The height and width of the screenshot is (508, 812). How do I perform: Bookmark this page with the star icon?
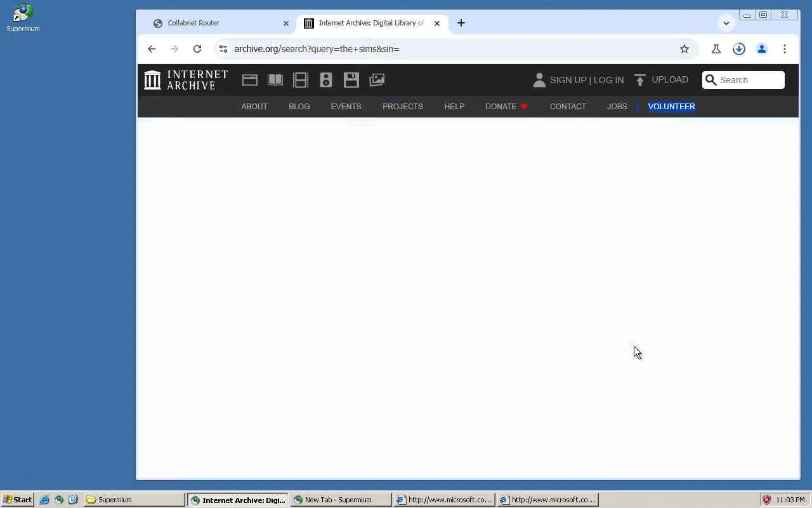tap(684, 49)
